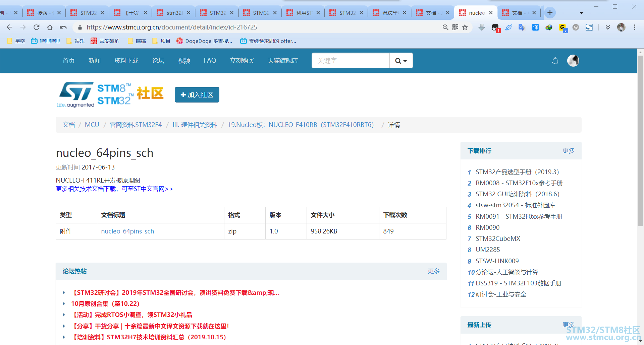Image resolution: width=644 pixels, height=345 pixels.
Task: Click the 文档 breadcrumb link
Action: click(x=69, y=125)
